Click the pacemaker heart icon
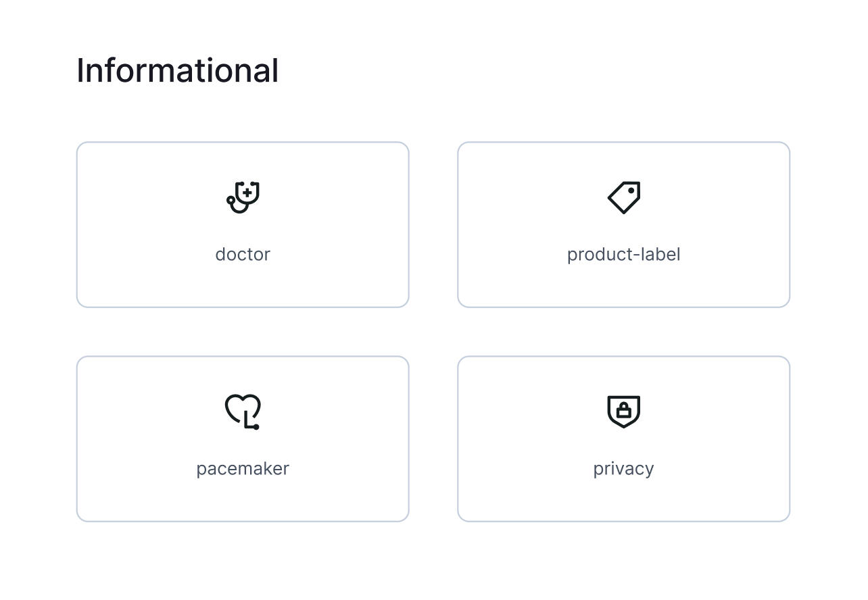Screen dimensions: 868x600 click(243, 411)
